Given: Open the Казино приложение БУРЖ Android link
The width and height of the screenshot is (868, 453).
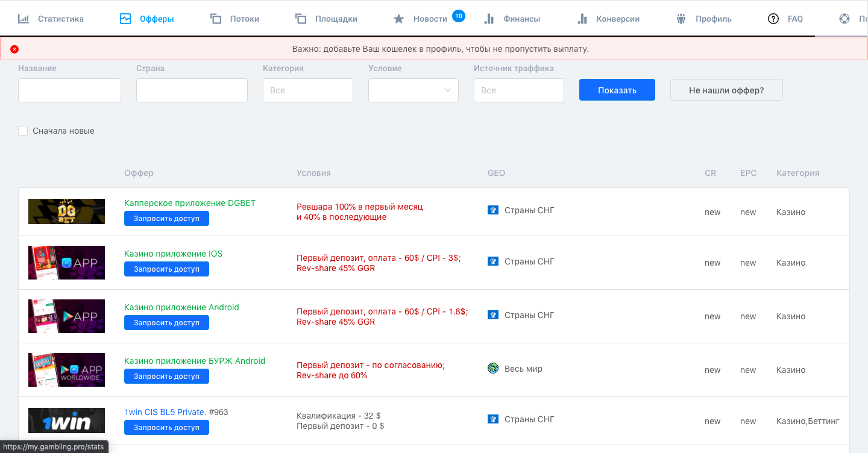Looking at the screenshot, I should coord(195,361).
